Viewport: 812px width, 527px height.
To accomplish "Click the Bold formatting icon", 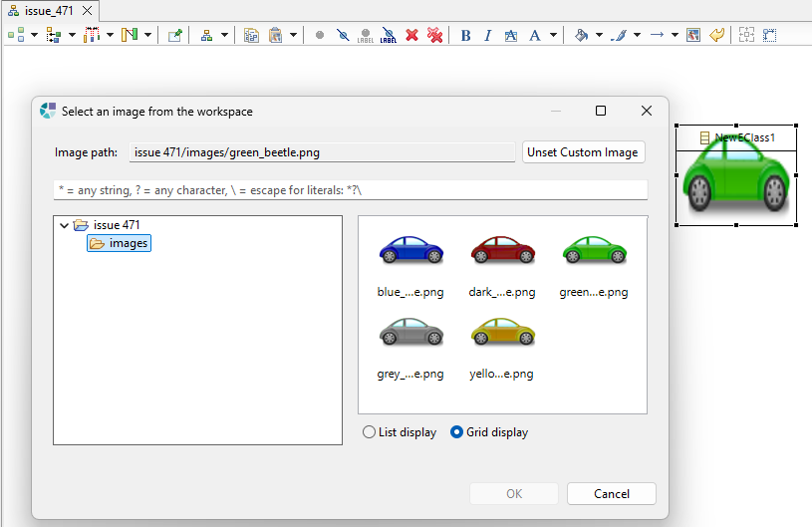I will [465, 35].
